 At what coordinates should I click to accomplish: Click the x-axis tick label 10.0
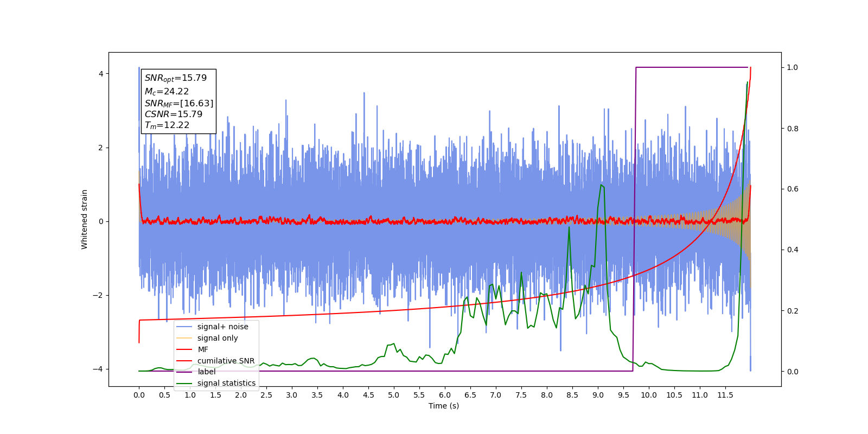tap(649, 395)
